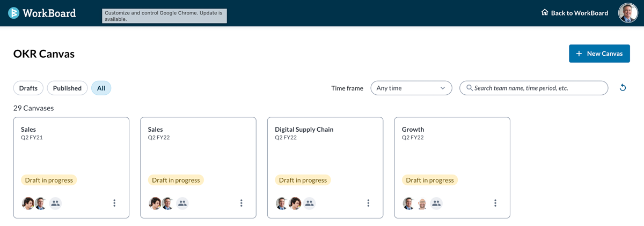Open more options on Sales Q2 FY22 card
The height and width of the screenshot is (226, 644).
241,203
